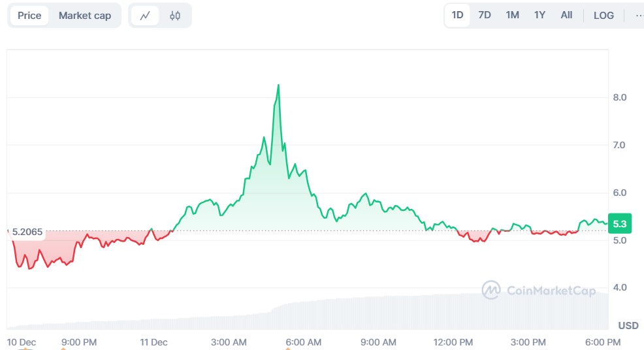Show the 1M time range
Screen dimensions: 644x350
513,15
